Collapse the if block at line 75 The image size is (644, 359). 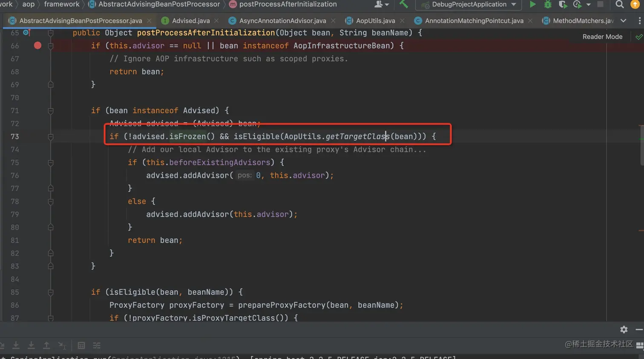click(51, 163)
